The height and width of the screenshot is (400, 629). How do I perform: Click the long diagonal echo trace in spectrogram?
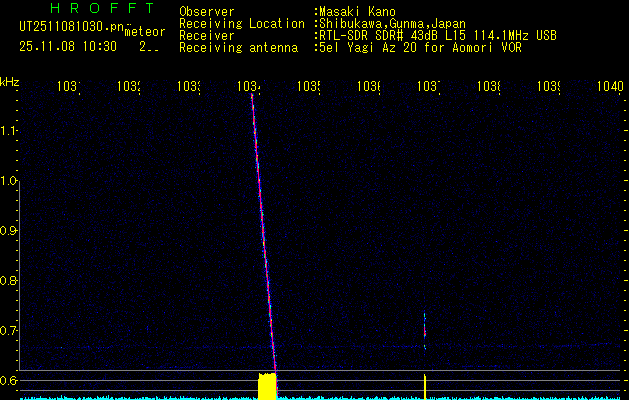(x=263, y=230)
